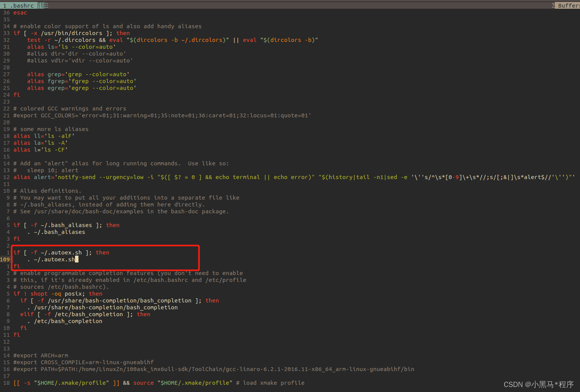Click comment '# some more ls aliases'
Viewport: 580px width, 392px height.
[x=51, y=129]
